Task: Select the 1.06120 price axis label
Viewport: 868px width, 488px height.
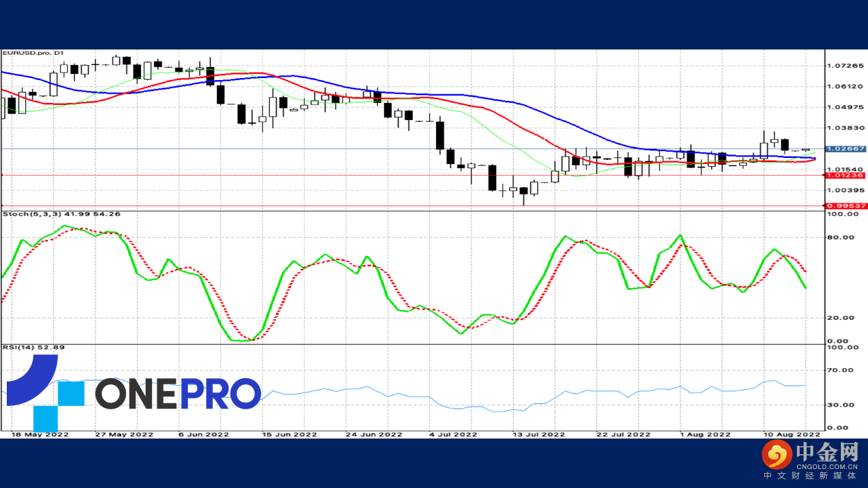Action: (x=845, y=87)
